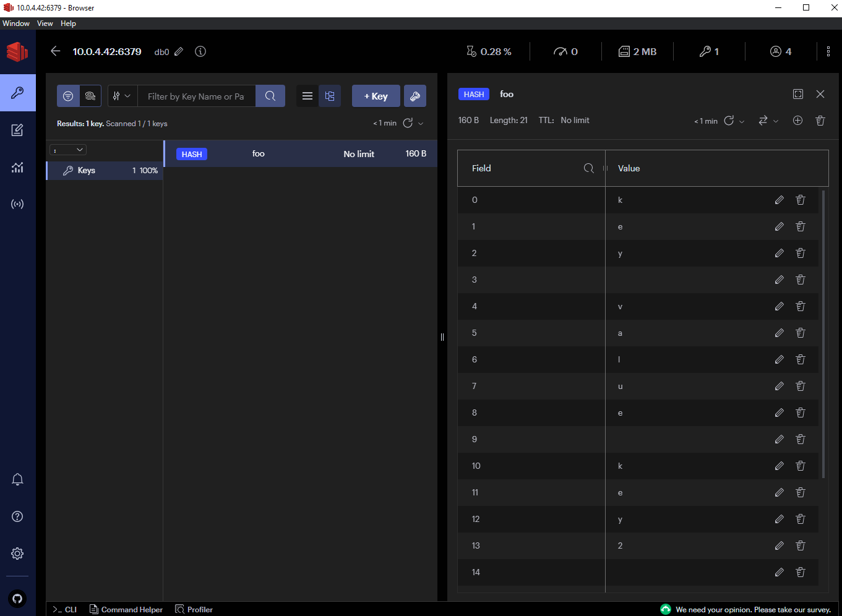
Task: Open the value formatter dropdown
Action: [x=767, y=121]
